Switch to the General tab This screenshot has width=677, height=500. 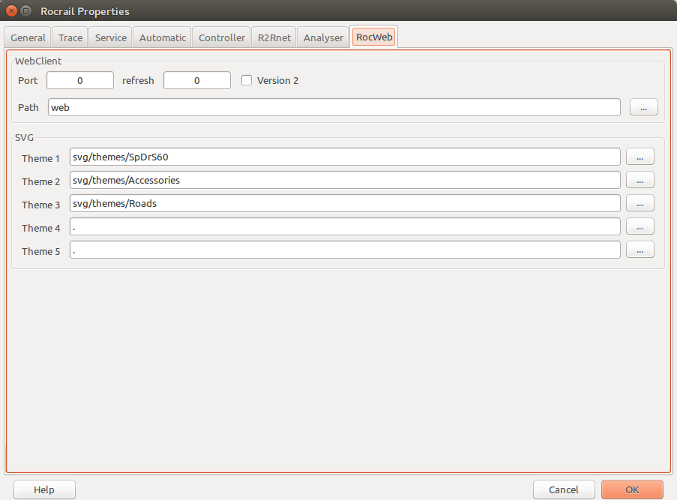(x=28, y=38)
